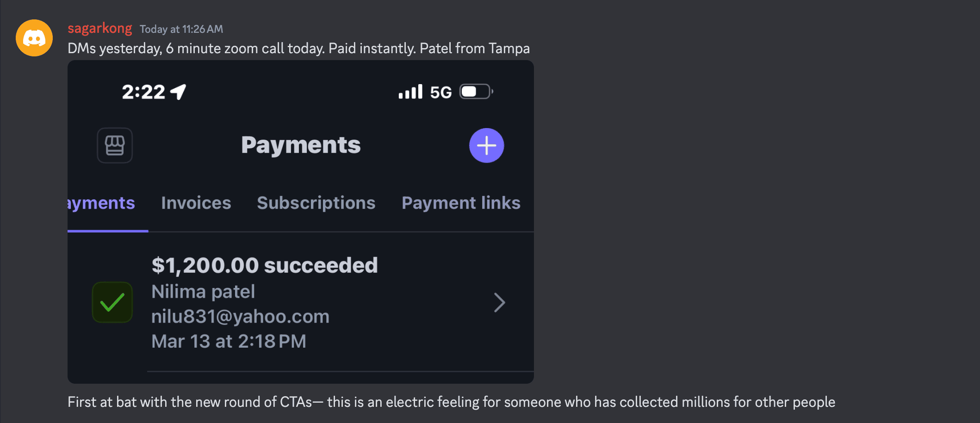This screenshot has height=423, width=980.
Task: Click the nilu831@yahoo.com email address
Action: 240,317
